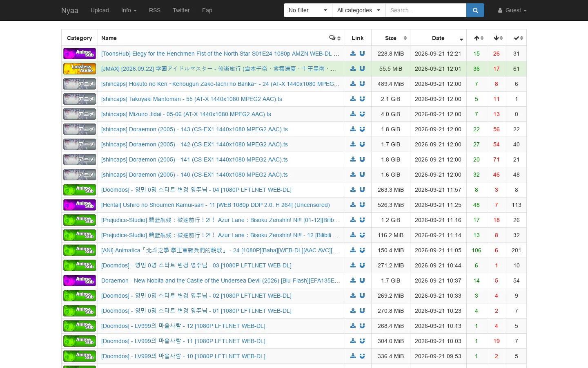588x368 pixels.
Task: Click leechers count 71
Action: 497,159
